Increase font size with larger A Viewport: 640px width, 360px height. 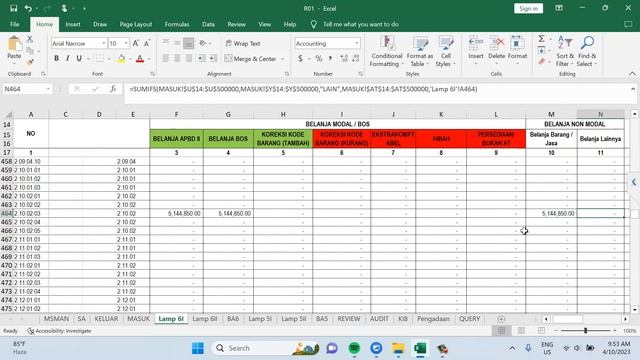click(136, 43)
